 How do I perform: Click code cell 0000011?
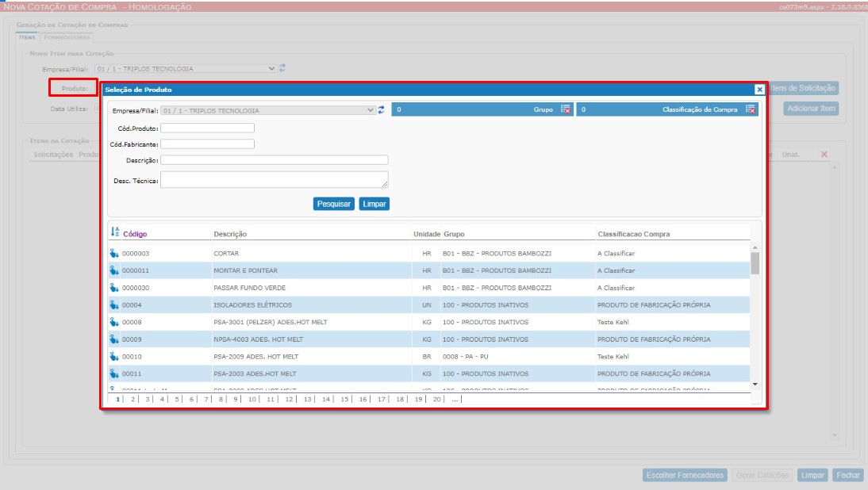[136, 270]
